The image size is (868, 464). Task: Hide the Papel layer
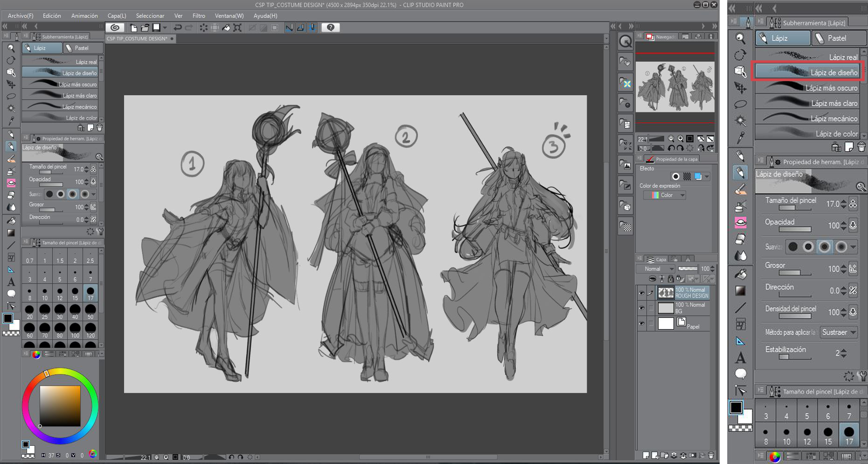point(641,323)
